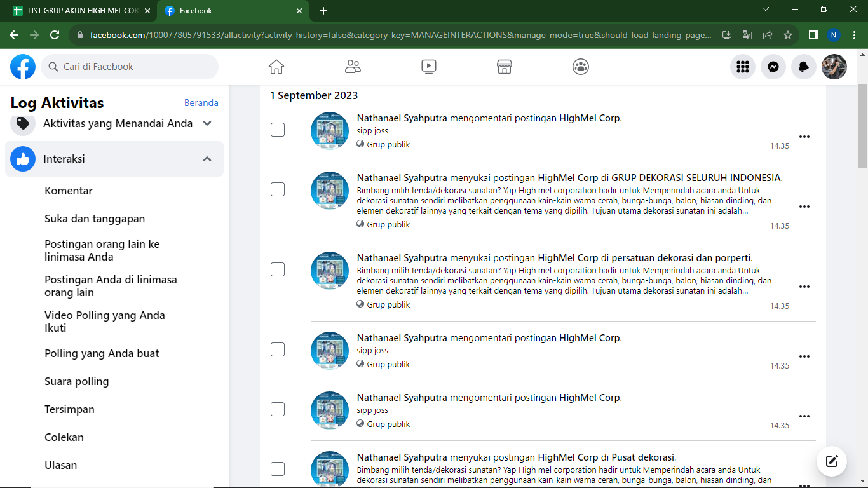Close the Facebook browser tab
Screen dimensions: 868x488
coord(300,11)
